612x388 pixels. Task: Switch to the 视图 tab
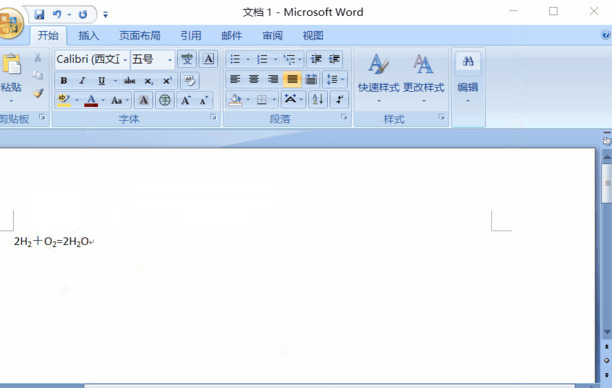(x=313, y=36)
